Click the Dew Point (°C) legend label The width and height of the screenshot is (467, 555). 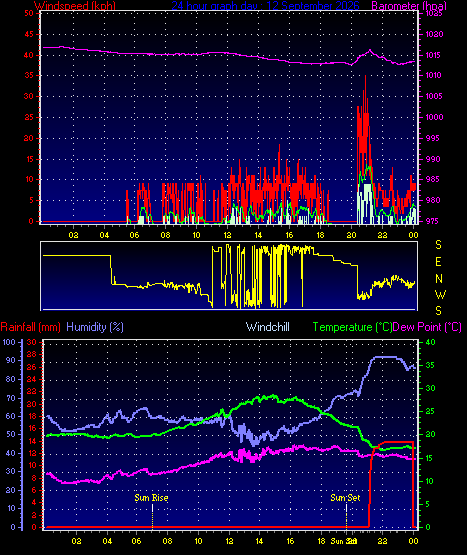point(427,327)
